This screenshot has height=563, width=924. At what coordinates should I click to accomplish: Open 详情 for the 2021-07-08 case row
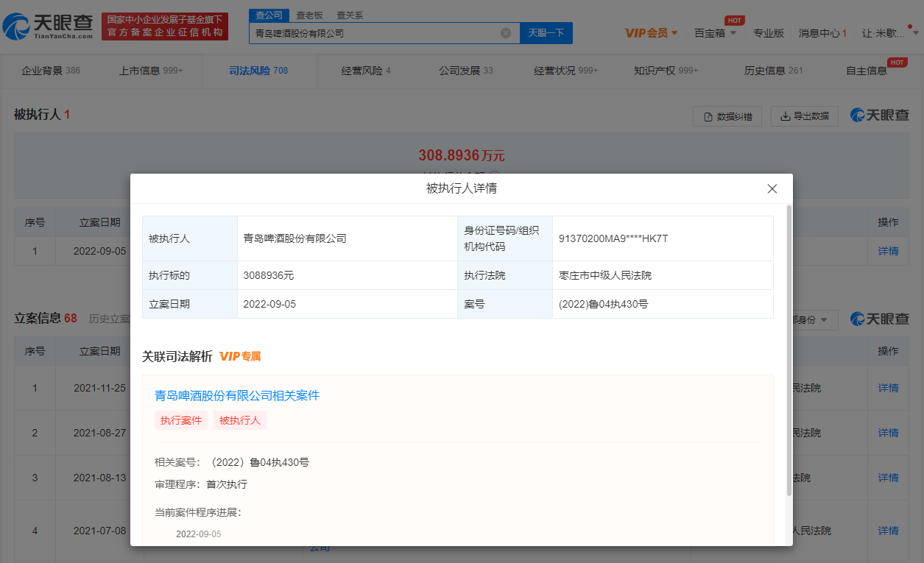888,531
